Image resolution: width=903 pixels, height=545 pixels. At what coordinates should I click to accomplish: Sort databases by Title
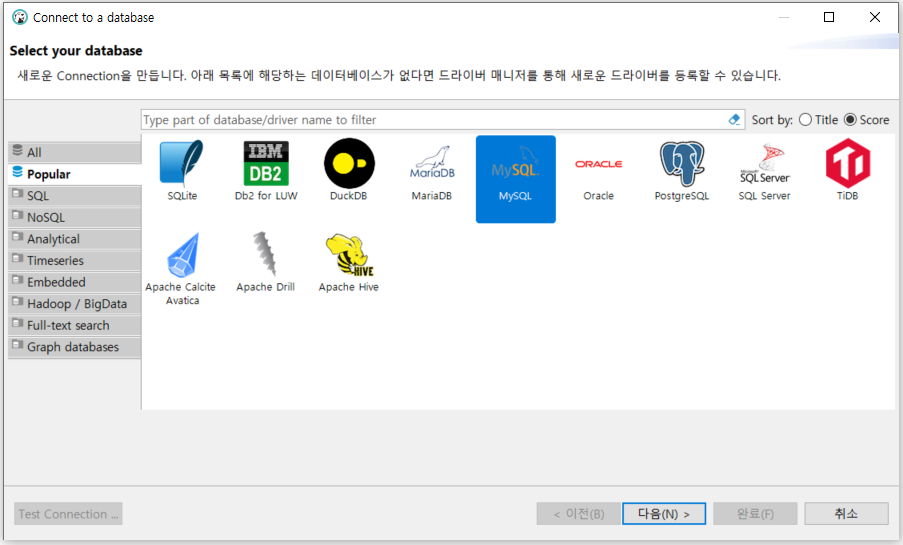tap(805, 120)
